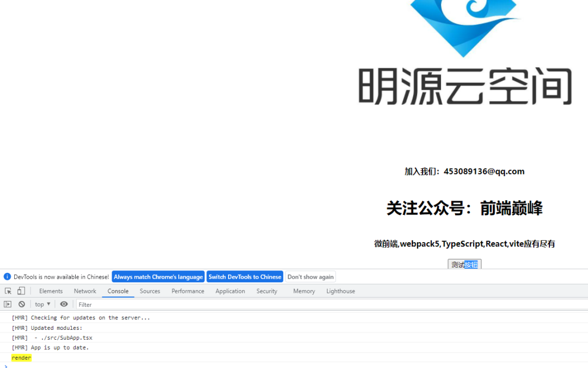Click the 测试按钮 button on the page
The image size is (588, 368).
(464, 264)
